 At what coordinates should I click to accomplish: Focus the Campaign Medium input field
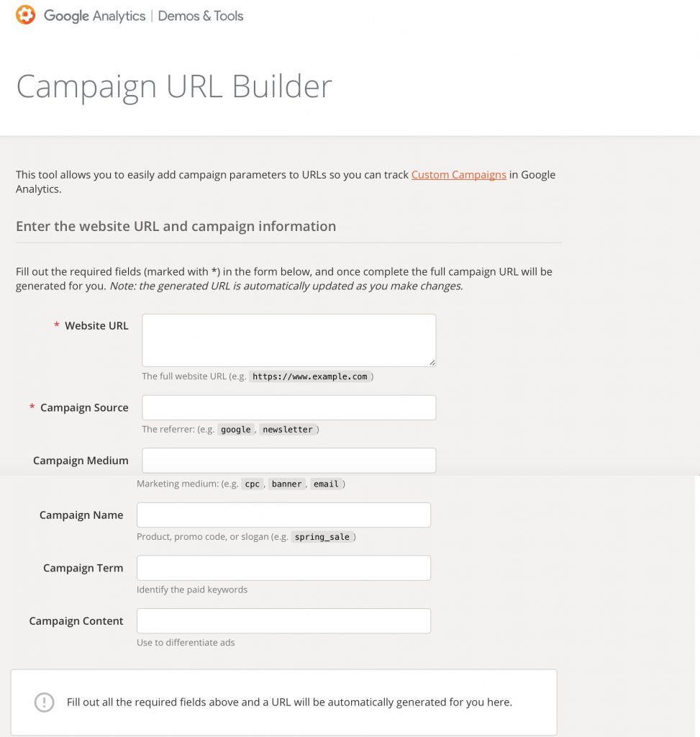pyautogui.click(x=289, y=461)
